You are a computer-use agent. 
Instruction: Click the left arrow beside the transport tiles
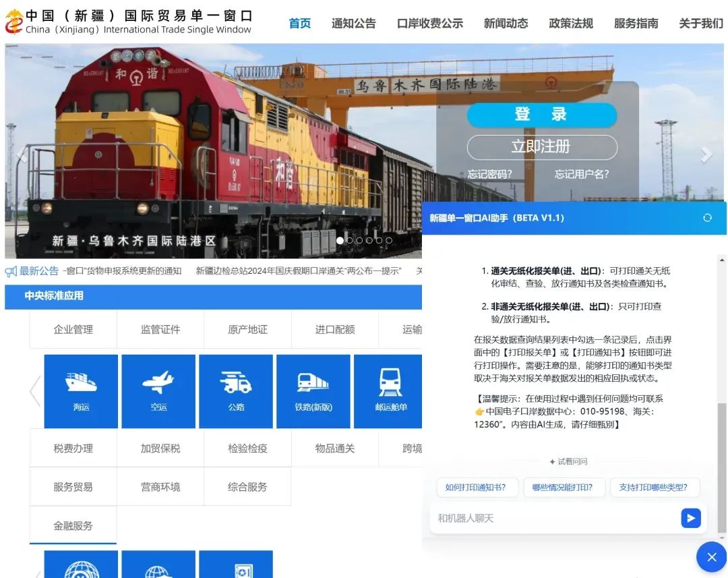[x=35, y=391]
